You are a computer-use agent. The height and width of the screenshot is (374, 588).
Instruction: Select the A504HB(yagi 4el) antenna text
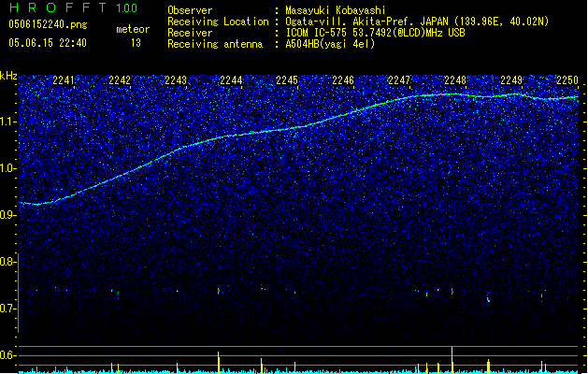(x=330, y=44)
